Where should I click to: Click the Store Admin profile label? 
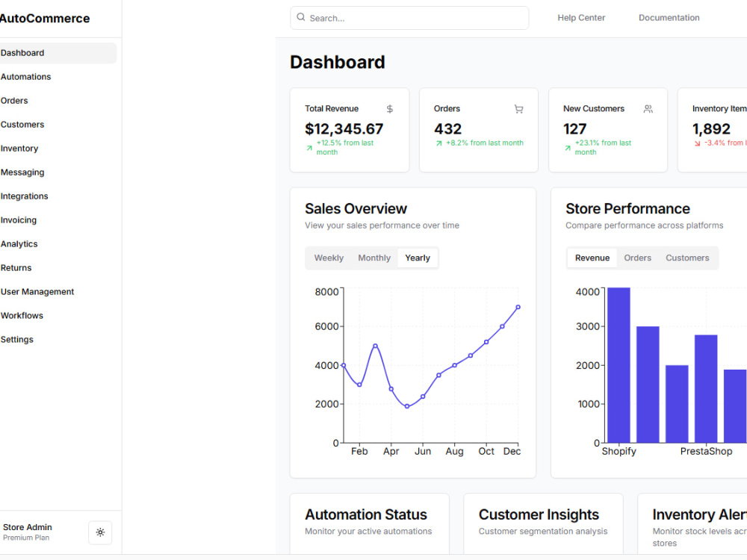pyautogui.click(x=28, y=527)
